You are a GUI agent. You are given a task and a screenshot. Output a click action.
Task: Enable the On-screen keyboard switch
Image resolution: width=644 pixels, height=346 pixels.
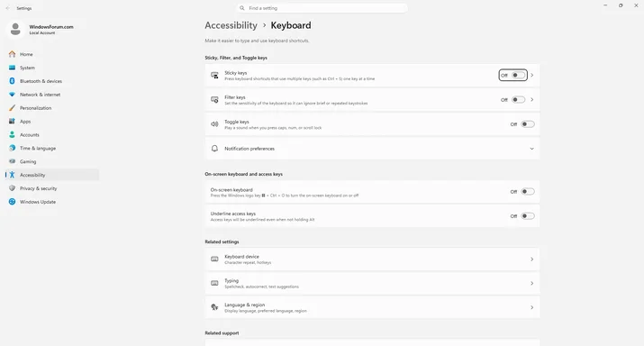pos(528,192)
